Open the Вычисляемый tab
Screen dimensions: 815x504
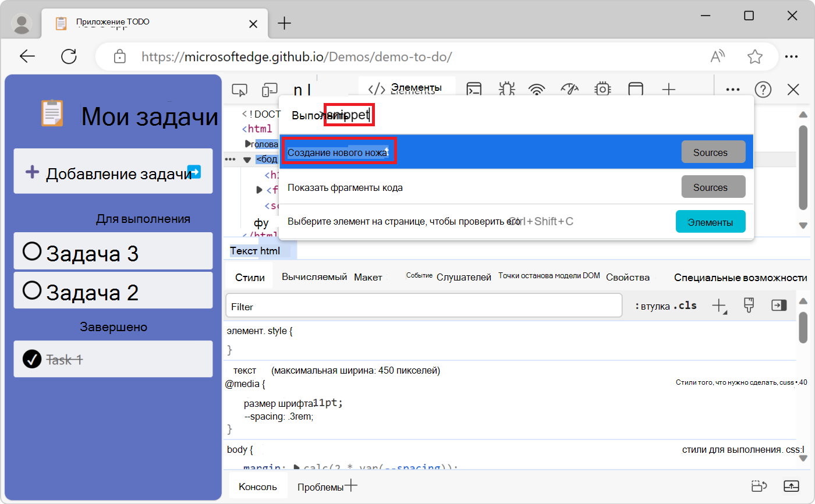(x=314, y=277)
